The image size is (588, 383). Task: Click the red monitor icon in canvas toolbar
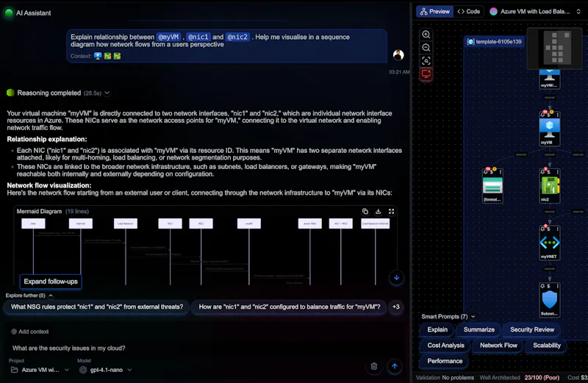tap(426, 74)
